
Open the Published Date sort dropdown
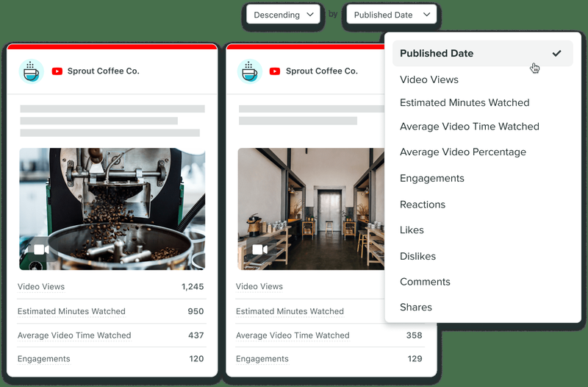(392, 15)
